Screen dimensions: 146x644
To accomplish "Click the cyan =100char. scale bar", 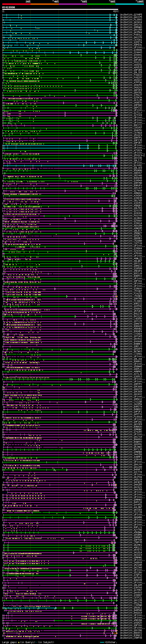I will [102, 642].
